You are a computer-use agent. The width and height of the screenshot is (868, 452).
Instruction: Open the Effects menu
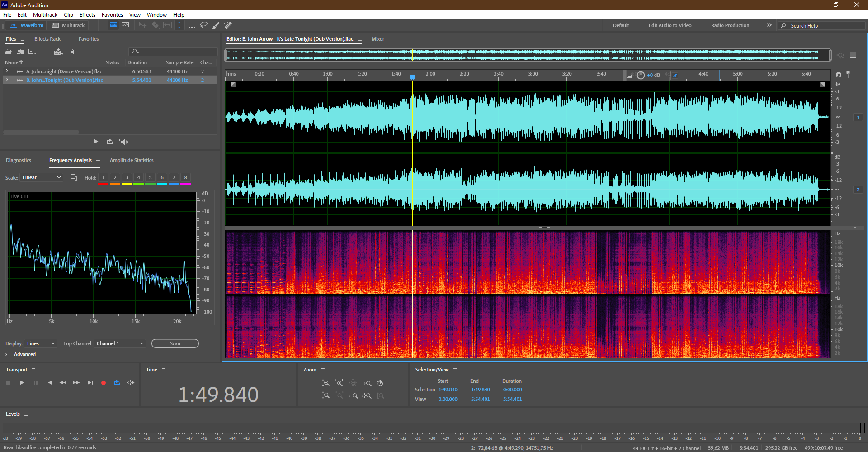pos(87,15)
